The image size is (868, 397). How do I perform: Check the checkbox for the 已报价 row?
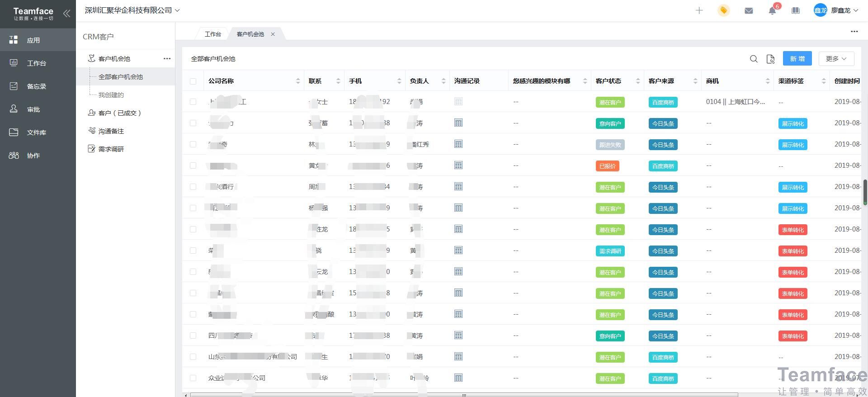[x=193, y=166]
